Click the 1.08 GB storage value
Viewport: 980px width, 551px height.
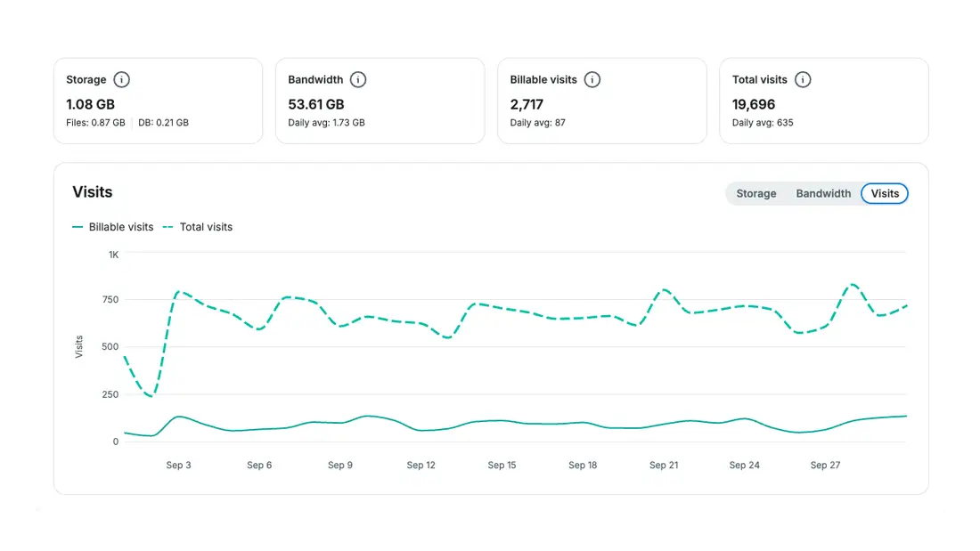(91, 104)
